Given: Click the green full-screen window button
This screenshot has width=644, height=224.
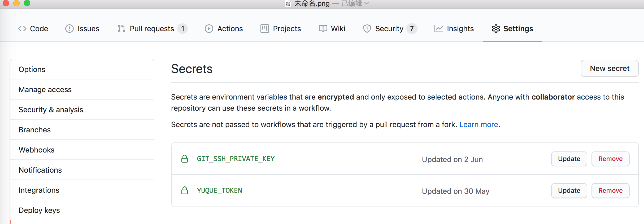Looking at the screenshot, I should click(27, 3).
